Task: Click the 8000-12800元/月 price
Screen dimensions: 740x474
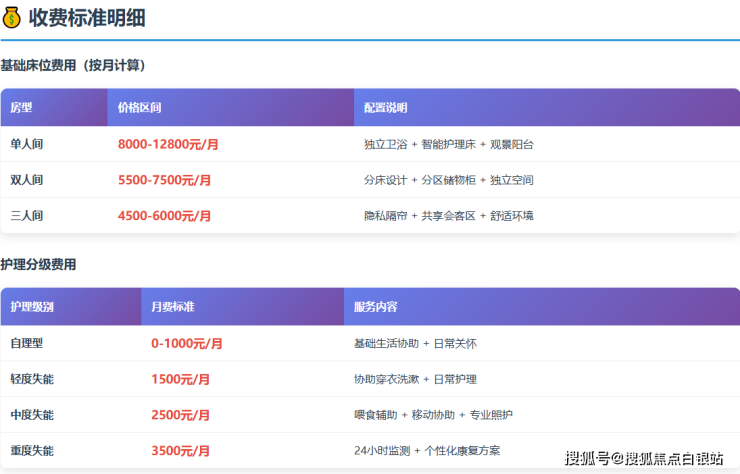Action: click(x=168, y=144)
